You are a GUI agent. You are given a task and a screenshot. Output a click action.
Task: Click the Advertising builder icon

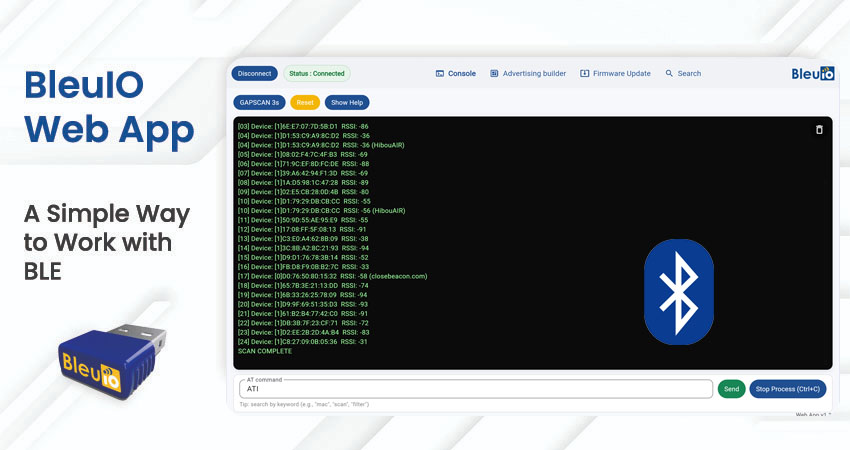pos(494,73)
